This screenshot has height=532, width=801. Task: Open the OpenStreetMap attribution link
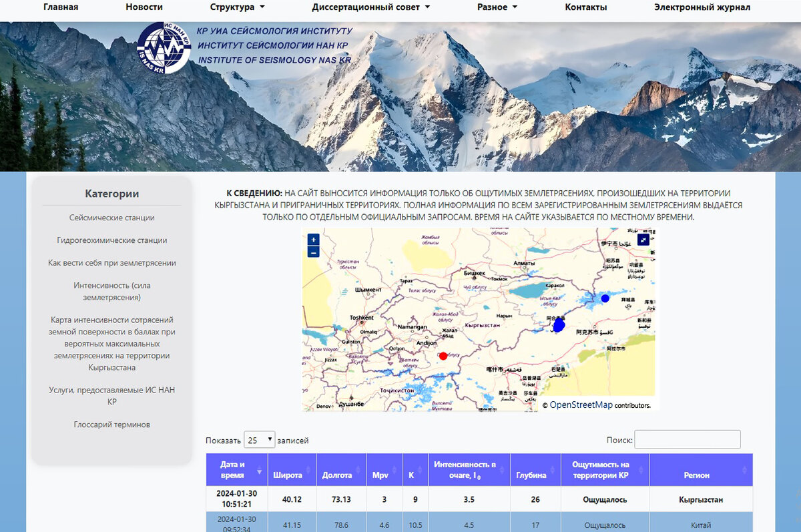pyautogui.click(x=581, y=405)
